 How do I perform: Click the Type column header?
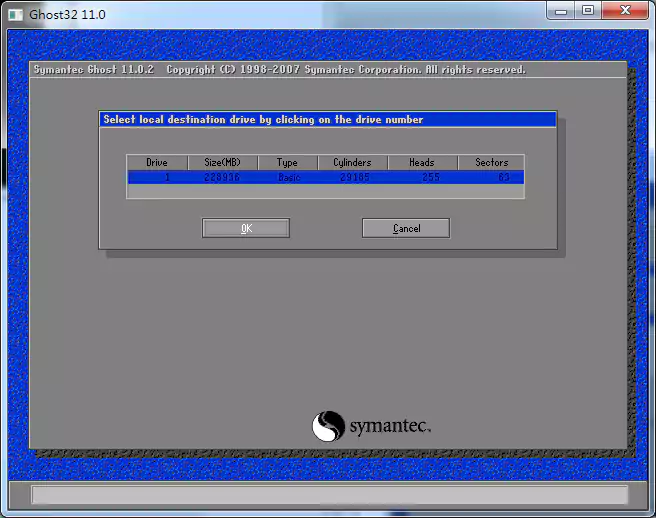tap(287, 162)
